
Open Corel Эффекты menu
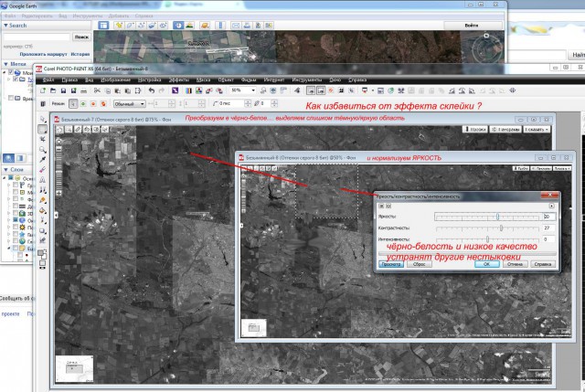[179, 79]
